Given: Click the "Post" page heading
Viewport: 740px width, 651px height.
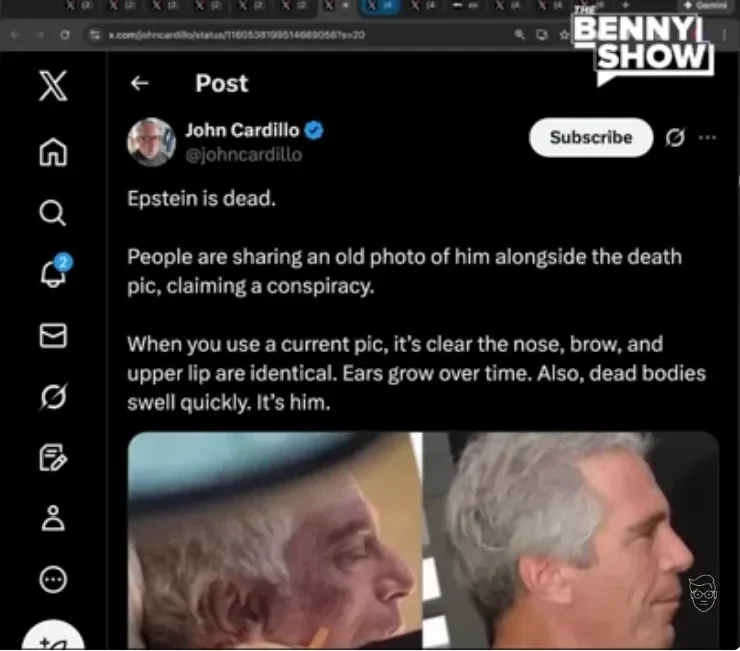Looking at the screenshot, I should coord(222,84).
